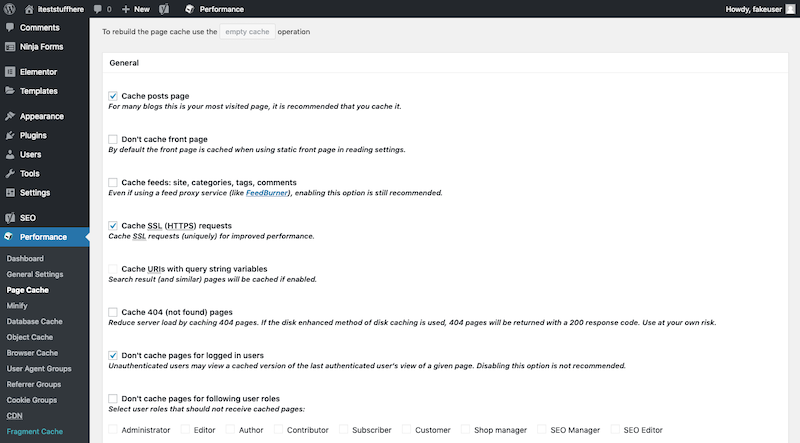Click the SEO Yoast sidebar icon

coord(10,218)
